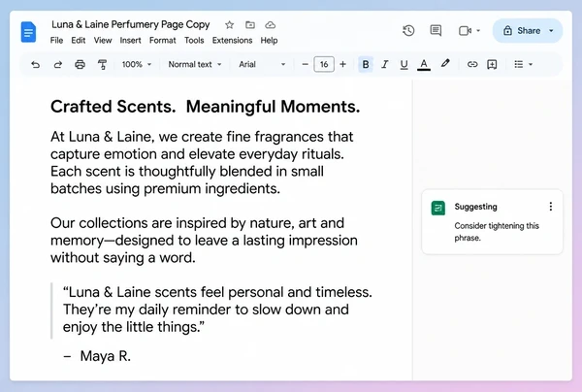Toggle bold formatting
Screen dimensions: 582x392
pyautogui.click(x=366, y=64)
